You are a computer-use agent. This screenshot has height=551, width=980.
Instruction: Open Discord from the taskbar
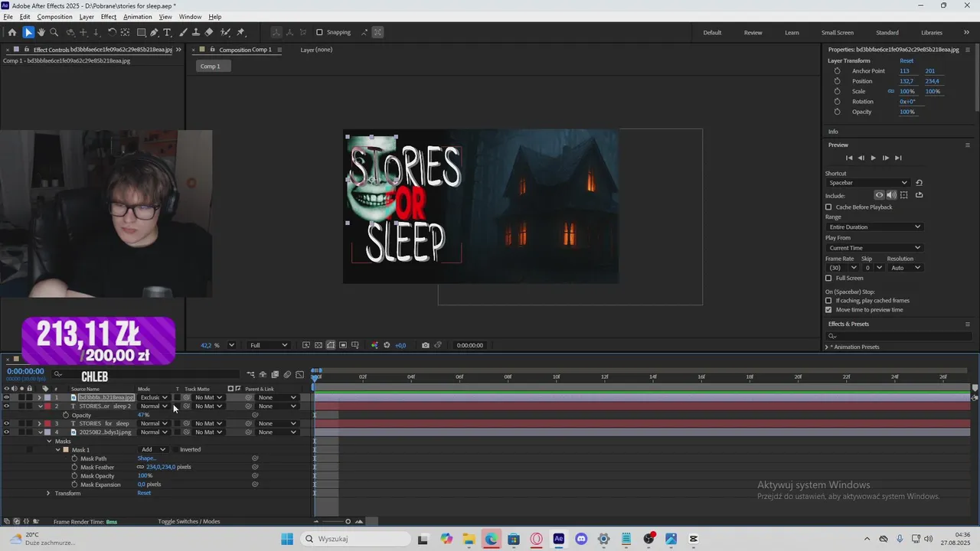coord(581,539)
